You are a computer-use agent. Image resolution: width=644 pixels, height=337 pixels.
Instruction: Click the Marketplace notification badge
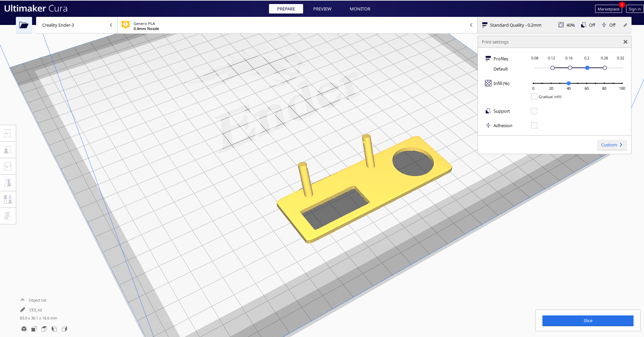622,5
